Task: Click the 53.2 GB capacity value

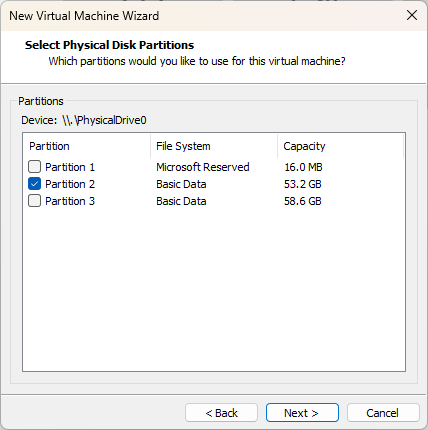Action: (303, 184)
